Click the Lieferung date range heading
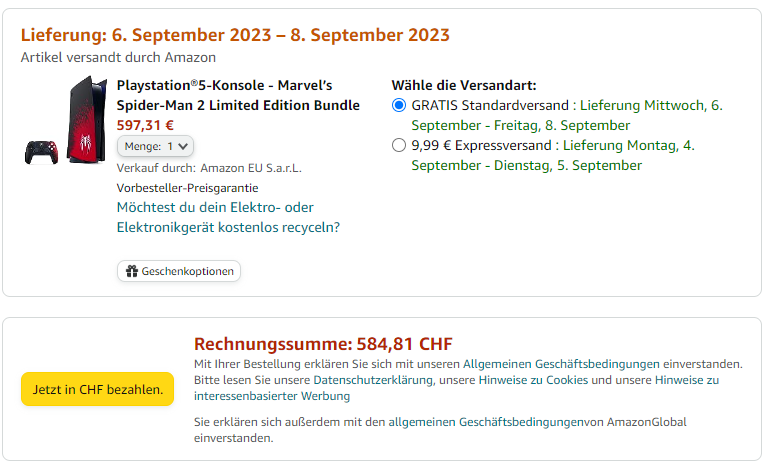Image resolution: width=767 pixels, height=466 pixels. (x=235, y=35)
